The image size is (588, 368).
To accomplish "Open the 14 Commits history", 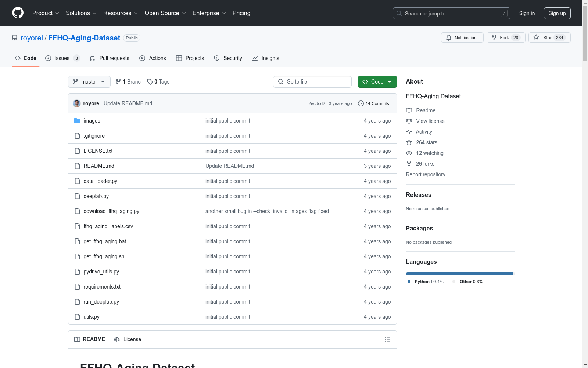I will (x=373, y=103).
